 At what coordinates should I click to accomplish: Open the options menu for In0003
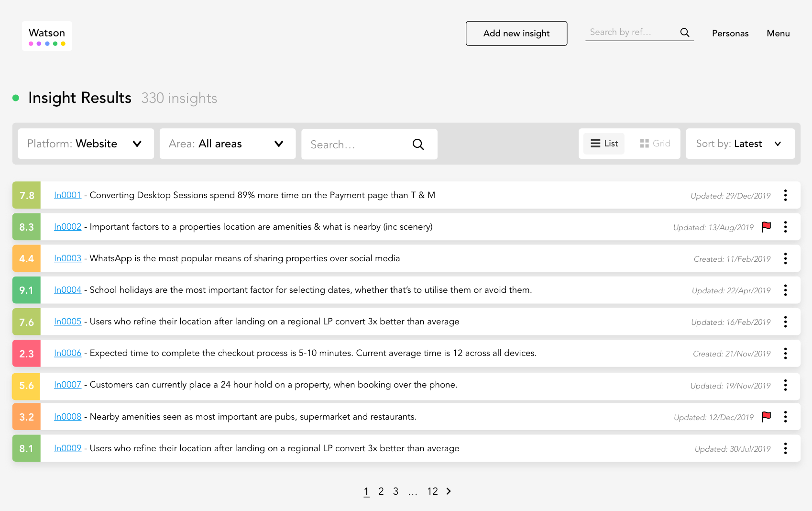click(x=785, y=258)
